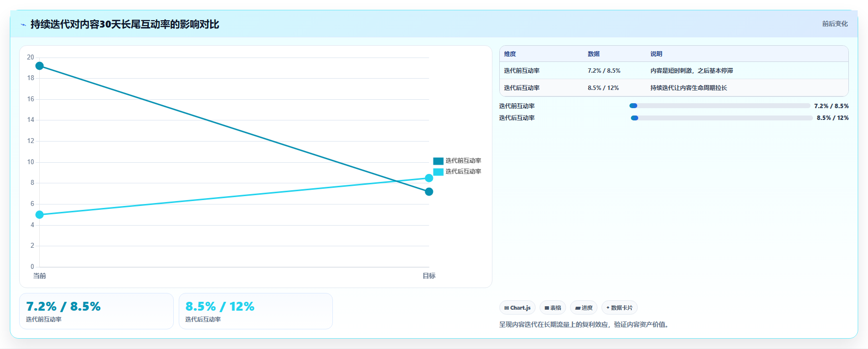Click the 数据卡片 tag
This screenshot has width=868, height=349.
pyautogui.click(x=619, y=308)
